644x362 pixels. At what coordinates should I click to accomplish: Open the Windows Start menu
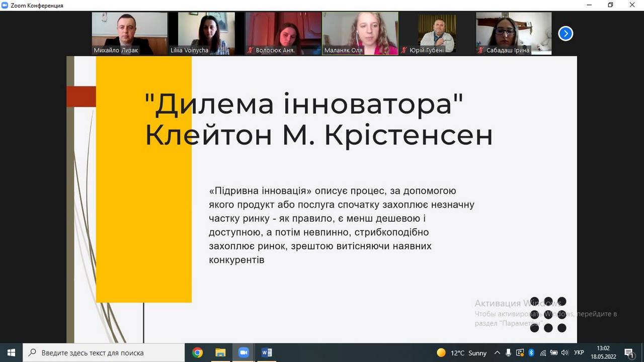coord(11,352)
